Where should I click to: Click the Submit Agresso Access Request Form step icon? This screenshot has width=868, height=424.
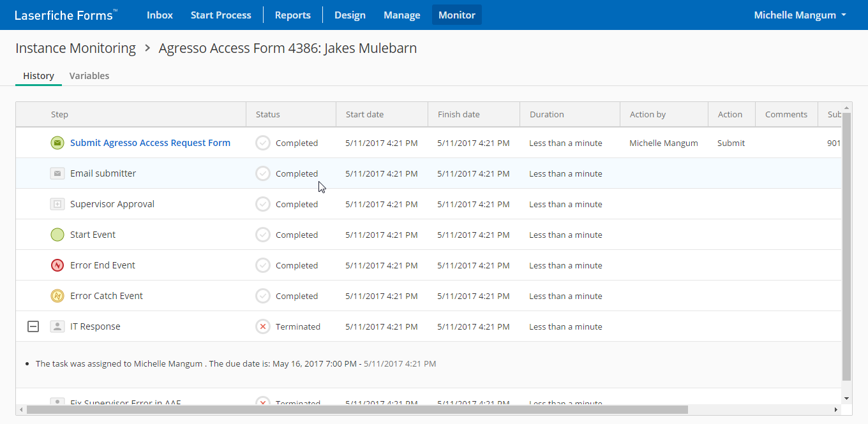[57, 143]
